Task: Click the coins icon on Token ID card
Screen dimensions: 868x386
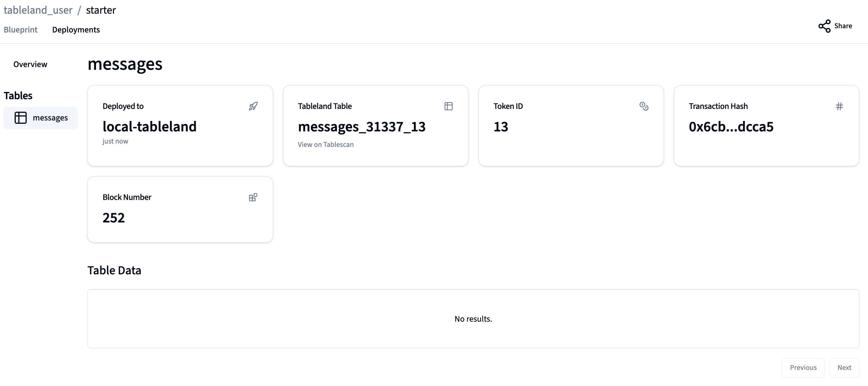Action: click(644, 106)
